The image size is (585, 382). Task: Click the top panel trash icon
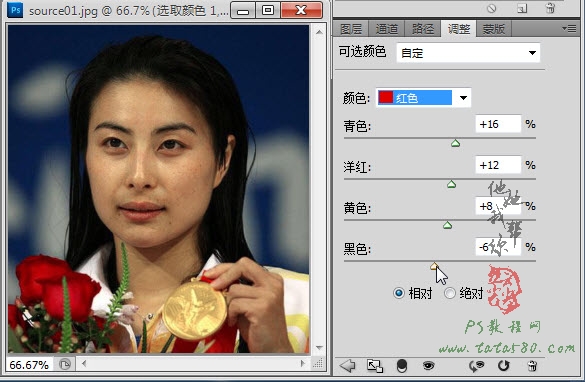pyautogui.click(x=550, y=8)
